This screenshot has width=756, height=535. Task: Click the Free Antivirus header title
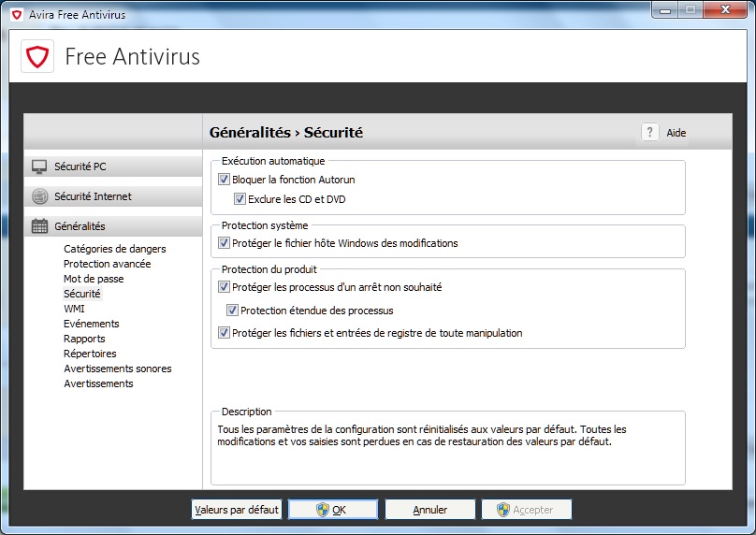pyautogui.click(x=132, y=56)
